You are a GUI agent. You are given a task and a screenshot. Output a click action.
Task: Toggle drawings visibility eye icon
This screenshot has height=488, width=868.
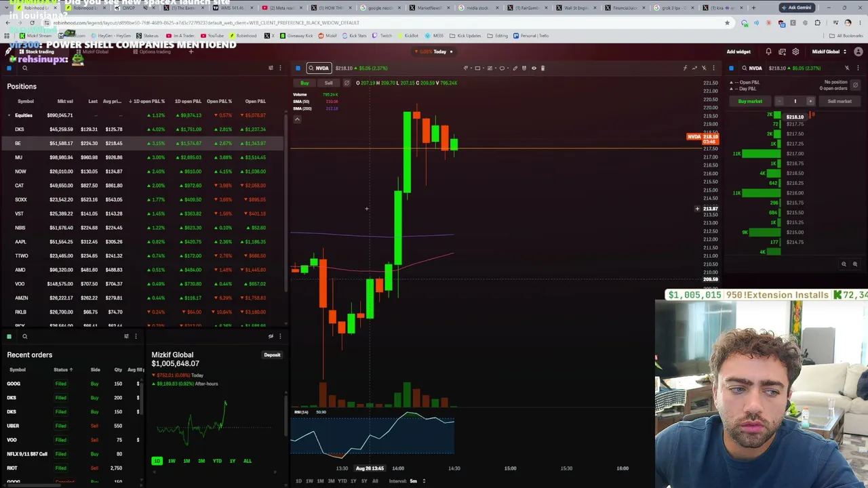(x=534, y=68)
